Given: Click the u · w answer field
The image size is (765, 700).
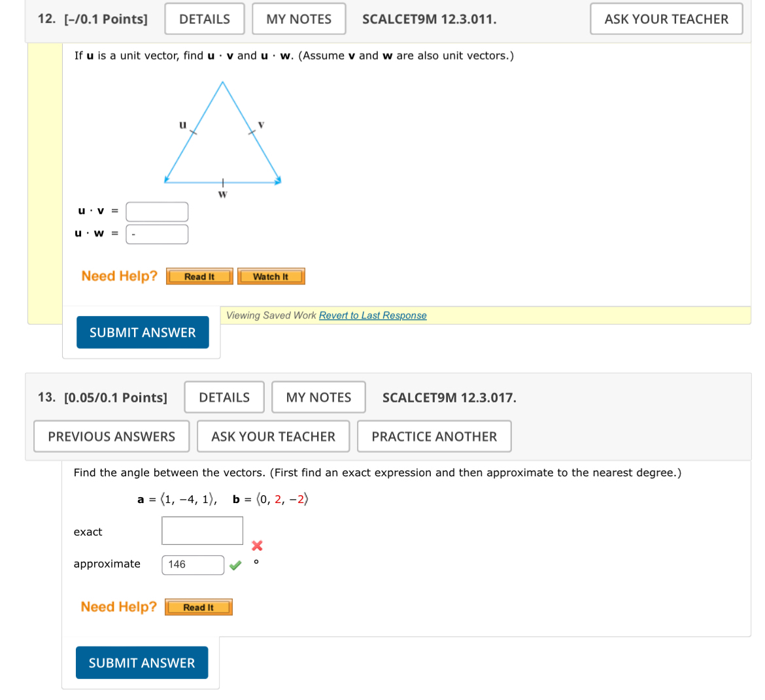Looking at the screenshot, I should tap(157, 234).
